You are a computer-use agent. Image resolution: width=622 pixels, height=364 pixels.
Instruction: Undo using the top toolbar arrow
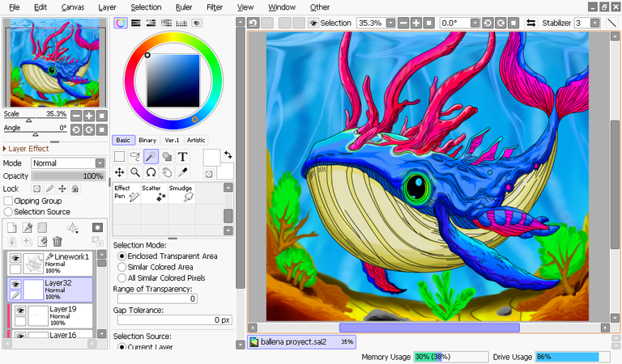coord(253,23)
